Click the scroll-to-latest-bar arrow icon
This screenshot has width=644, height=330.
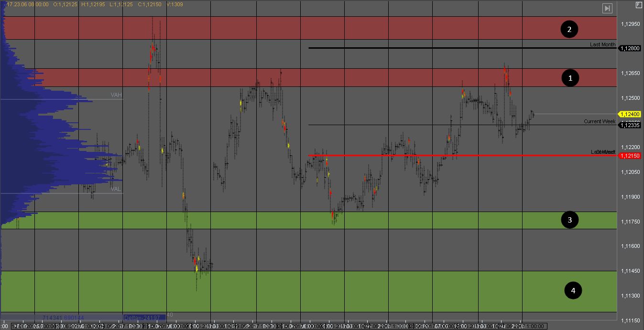pos(607,8)
